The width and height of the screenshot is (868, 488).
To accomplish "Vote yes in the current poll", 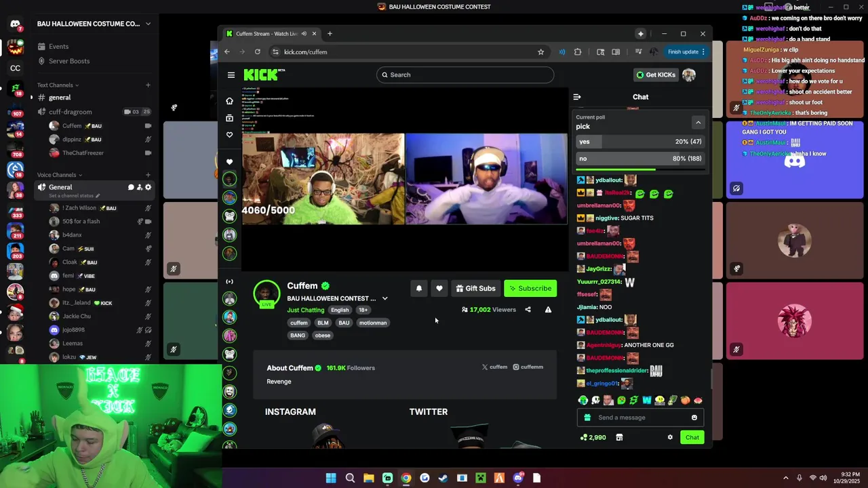I will click(x=640, y=142).
